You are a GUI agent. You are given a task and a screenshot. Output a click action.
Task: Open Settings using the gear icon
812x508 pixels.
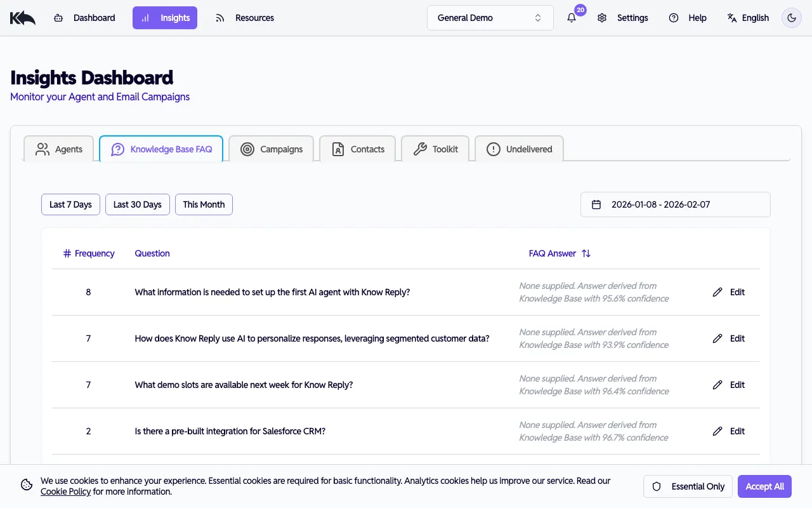(601, 18)
